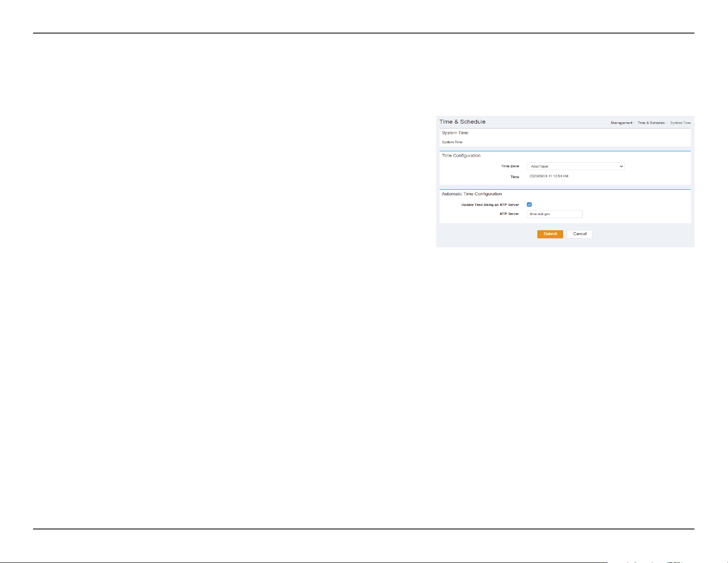Click the Time Zone field label

[510, 166]
